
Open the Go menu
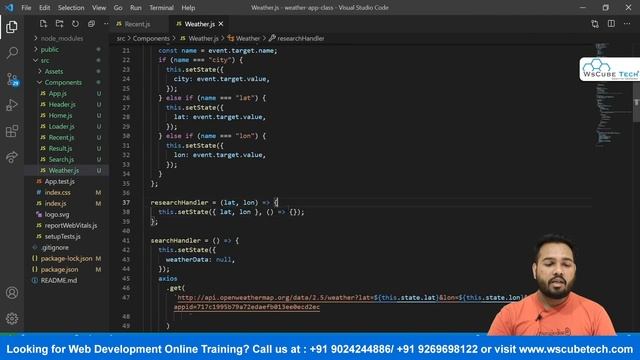pyautogui.click(x=118, y=8)
